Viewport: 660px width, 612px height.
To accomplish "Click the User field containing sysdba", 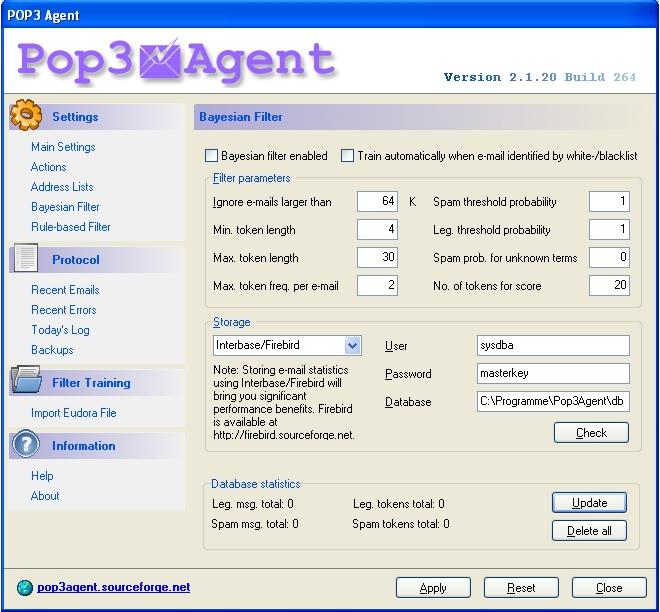I will click(x=553, y=346).
